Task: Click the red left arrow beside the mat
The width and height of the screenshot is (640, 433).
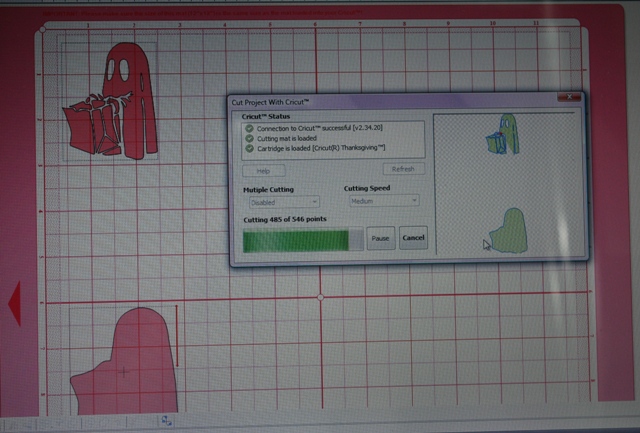Action: click(x=15, y=303)
